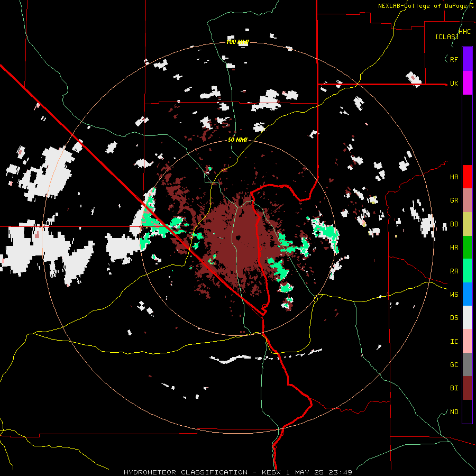Click the HR legend label
476x476 pixels.
coord(454,248)
